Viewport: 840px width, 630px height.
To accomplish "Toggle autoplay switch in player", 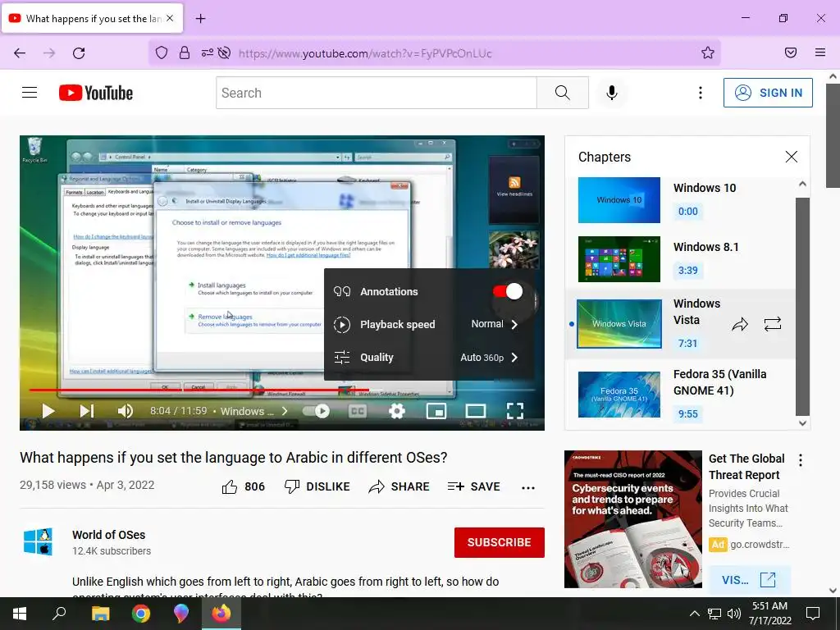I will tap(317, 411).
